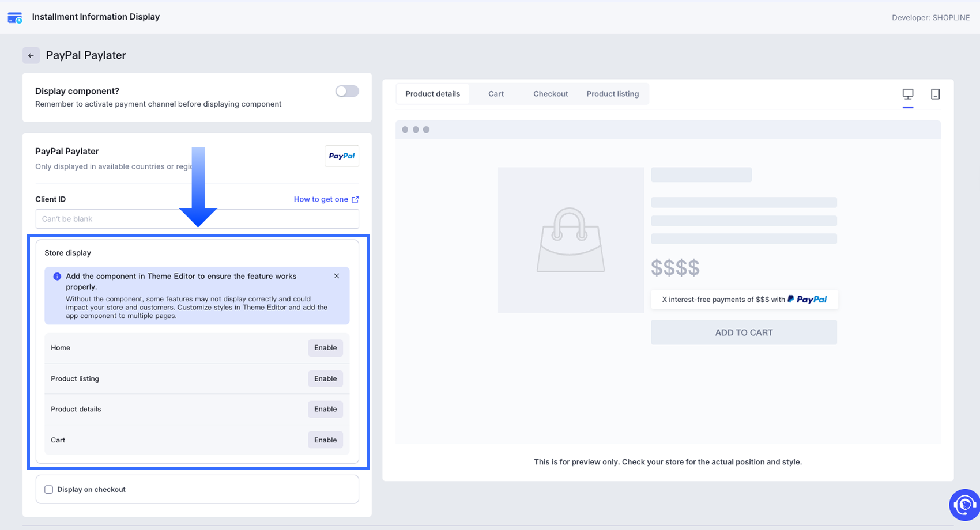Switch preview to desktop view

click(x=908, y=94)
